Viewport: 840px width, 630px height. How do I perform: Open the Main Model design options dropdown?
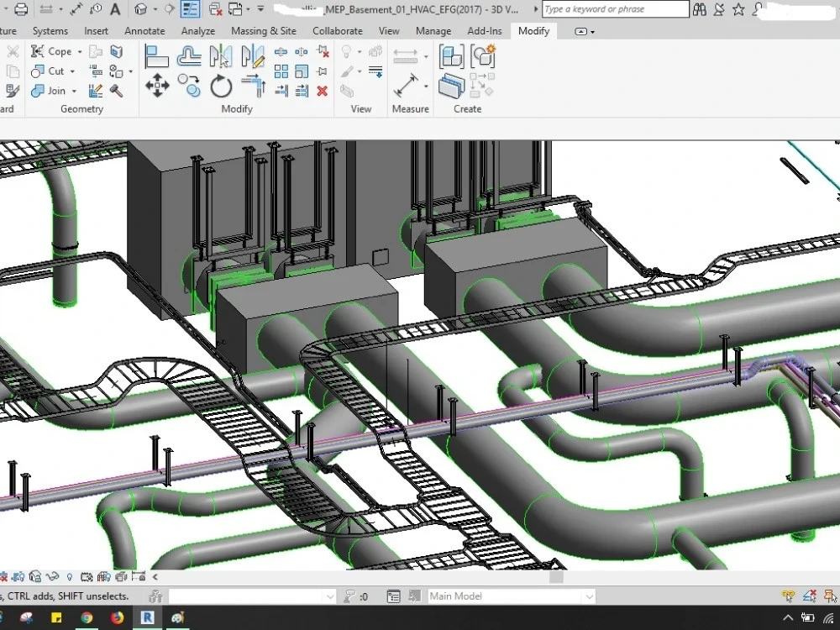click(590, 596)
